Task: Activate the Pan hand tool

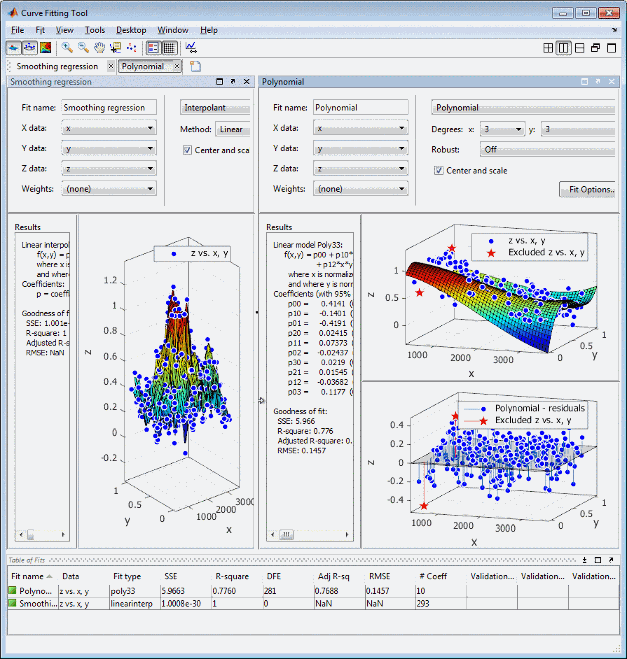Action: click(x=99, y=47)
